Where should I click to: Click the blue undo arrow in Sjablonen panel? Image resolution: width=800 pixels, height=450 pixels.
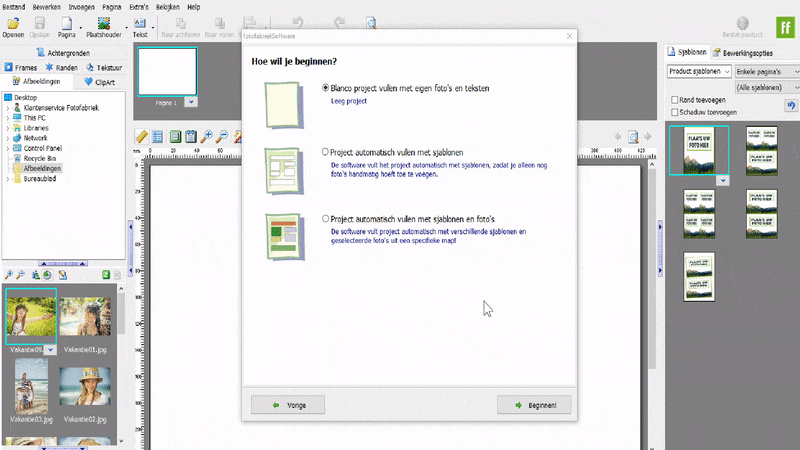[791, 105]
